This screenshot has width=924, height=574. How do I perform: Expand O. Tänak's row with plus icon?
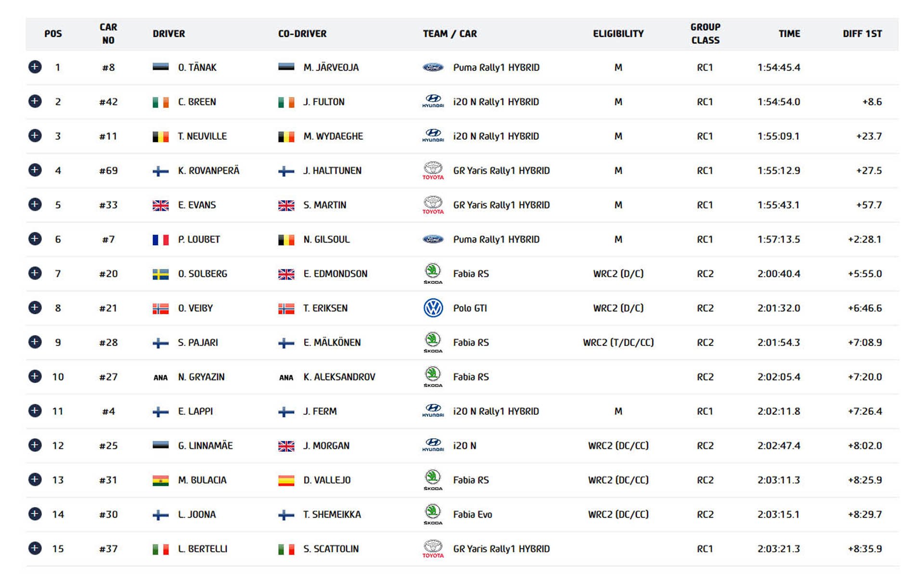pyautogui.click(x=35, y=67)
